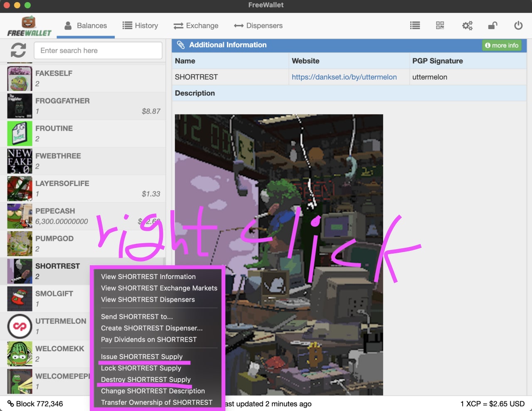Viewport: 532px width, 411px height.
Task: Open the dankset.io/by/uttermelon link
Action: coord(344,77)
